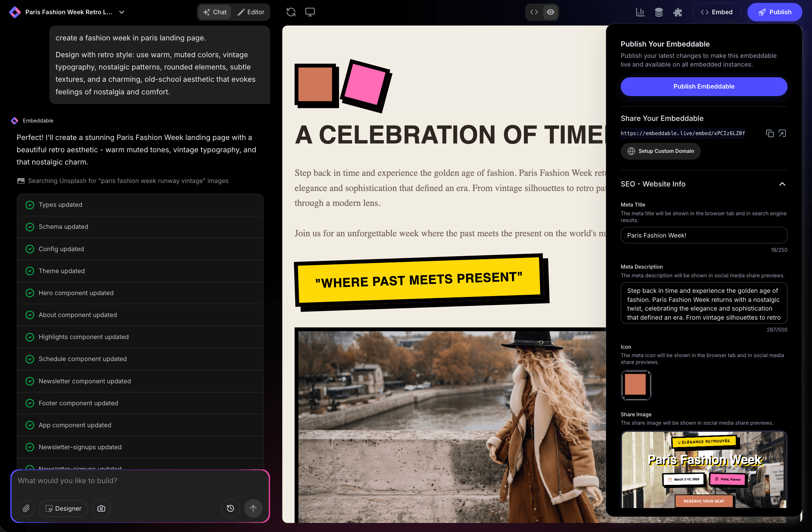Screen dimensions: 812x532
Task: Open the analytics bar chart panel
Action: 640,12
